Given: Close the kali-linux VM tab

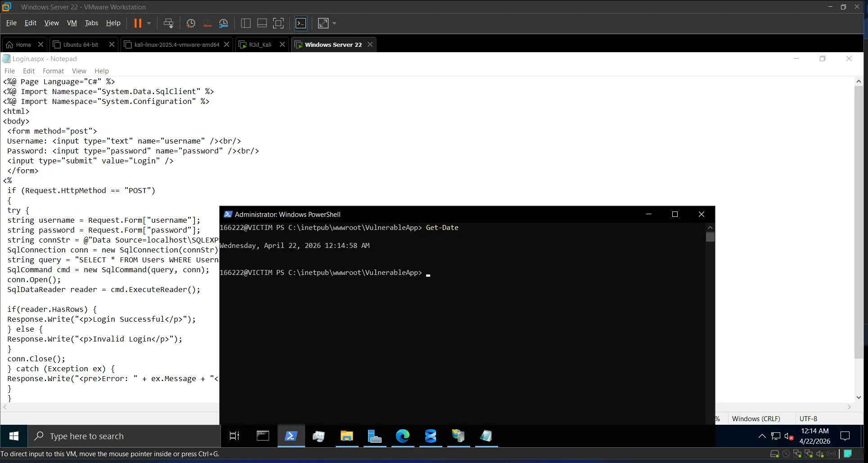Looking at the screenshot, I should click(227, 44).
